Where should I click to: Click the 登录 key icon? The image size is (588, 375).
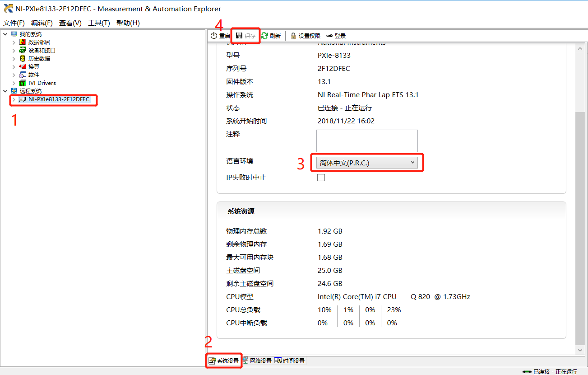(x=329, y=36)
